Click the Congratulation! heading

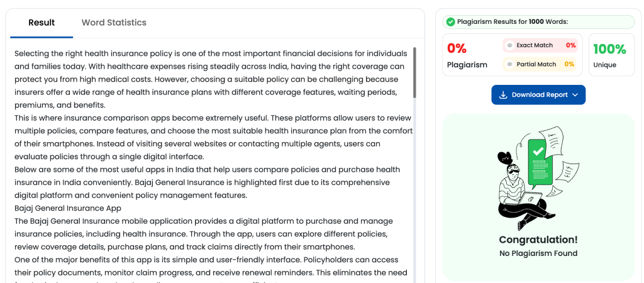click(x=538, y=240)
